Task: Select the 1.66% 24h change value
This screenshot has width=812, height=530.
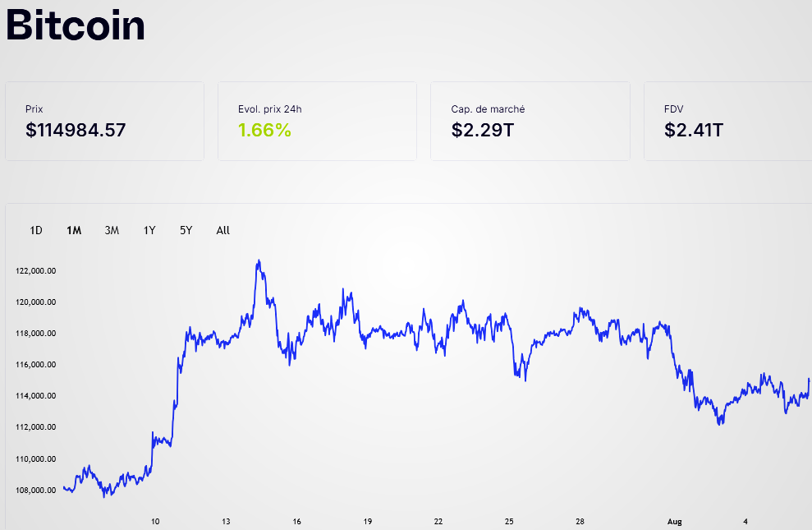Action: tap(264, 130)
